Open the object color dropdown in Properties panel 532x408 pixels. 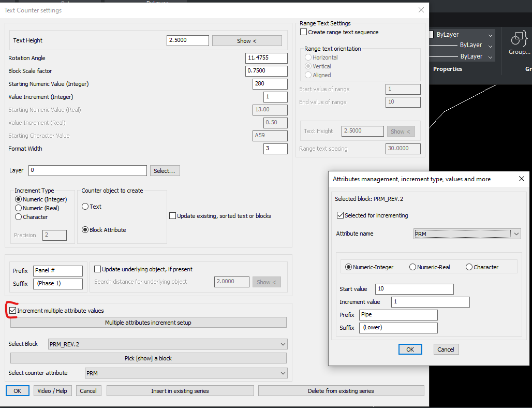click(x=490, y=34)
